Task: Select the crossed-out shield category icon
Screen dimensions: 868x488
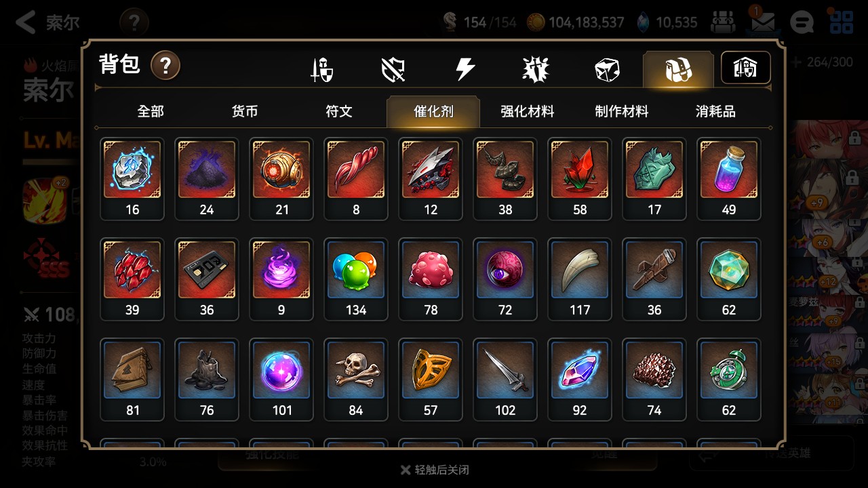Action: point(393,69)
